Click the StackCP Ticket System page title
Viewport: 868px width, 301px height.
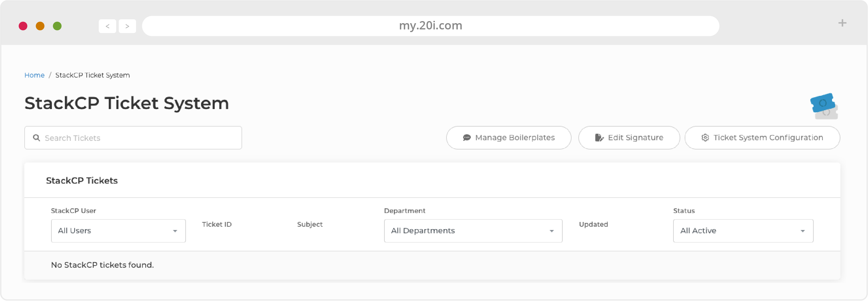point(127,103)
